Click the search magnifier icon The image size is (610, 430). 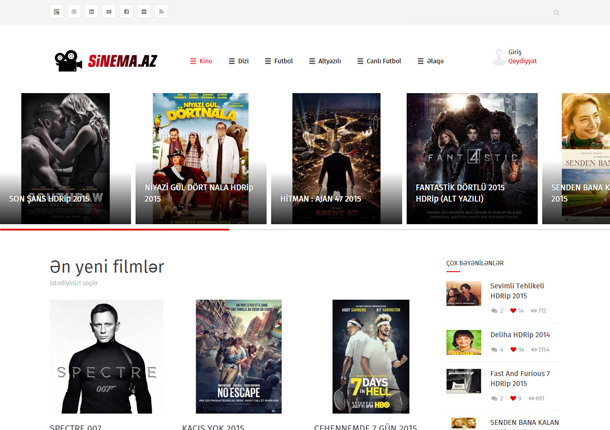point(556,13)
